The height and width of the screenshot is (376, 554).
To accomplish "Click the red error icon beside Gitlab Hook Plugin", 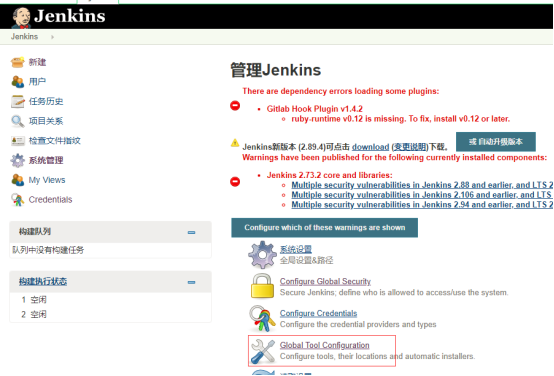I will coord(235,106).
